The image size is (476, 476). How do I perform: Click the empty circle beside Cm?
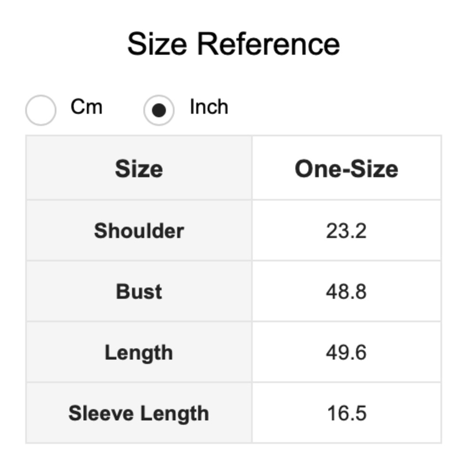point(40,110)
